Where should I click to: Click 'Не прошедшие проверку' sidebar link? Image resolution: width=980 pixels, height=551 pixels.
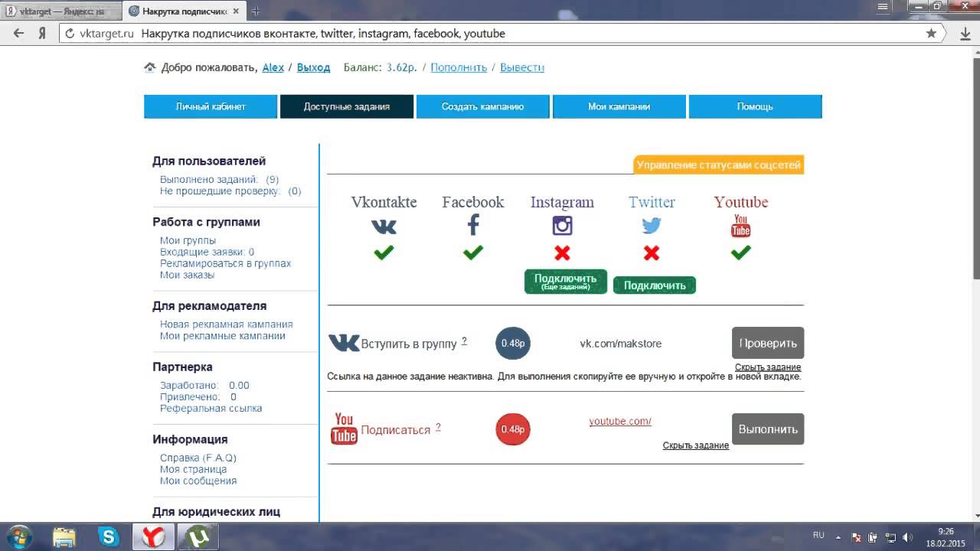[x=230, y=191]
